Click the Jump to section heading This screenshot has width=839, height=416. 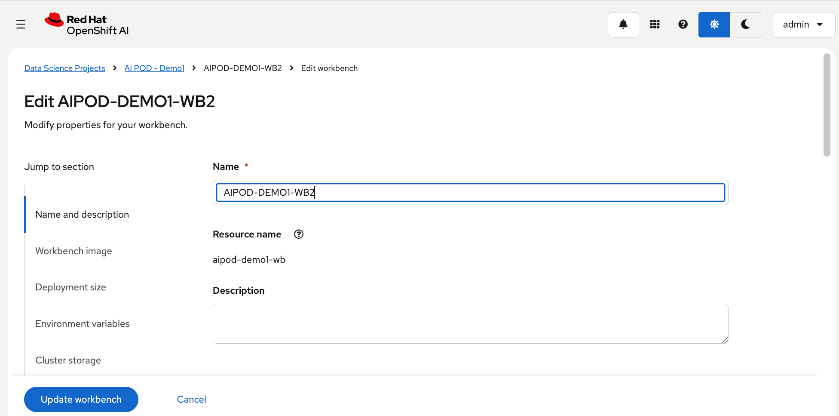coord(59,167)
